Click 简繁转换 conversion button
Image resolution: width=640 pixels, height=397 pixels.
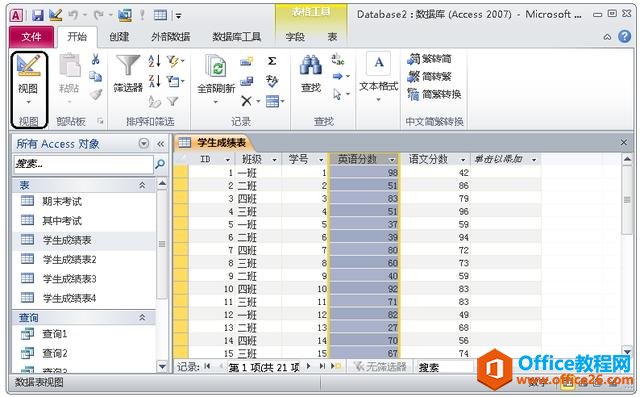434,94
